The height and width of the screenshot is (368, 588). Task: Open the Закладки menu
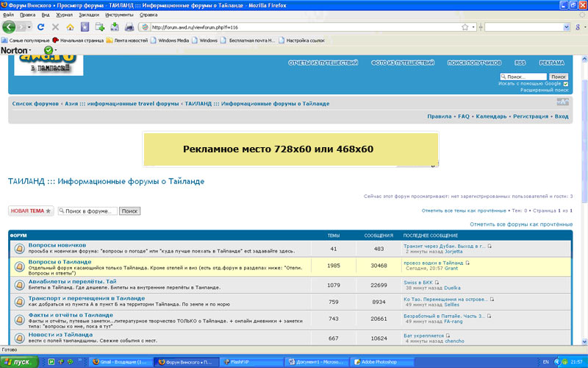pos(89,15)
